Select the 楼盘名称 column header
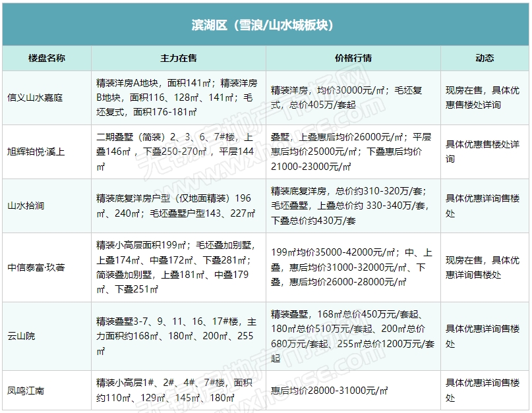The width and height of the screenshot is (532, 413). (47, 58)
